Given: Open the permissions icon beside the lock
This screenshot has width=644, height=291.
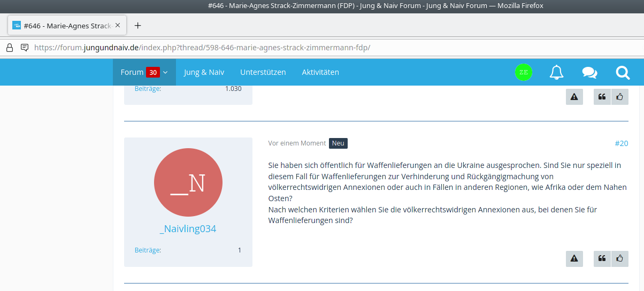Looking at the screenshot, I should 24,47.
